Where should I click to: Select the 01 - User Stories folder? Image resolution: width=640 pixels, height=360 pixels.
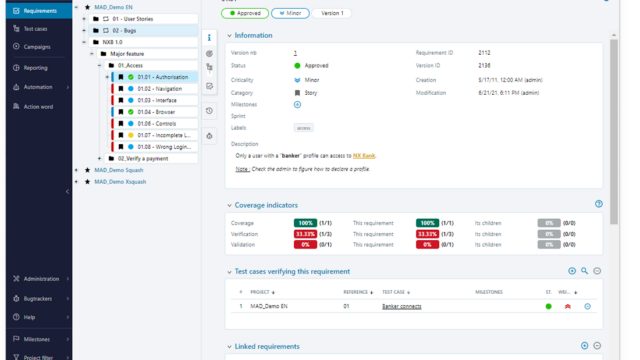pos(143,19)
